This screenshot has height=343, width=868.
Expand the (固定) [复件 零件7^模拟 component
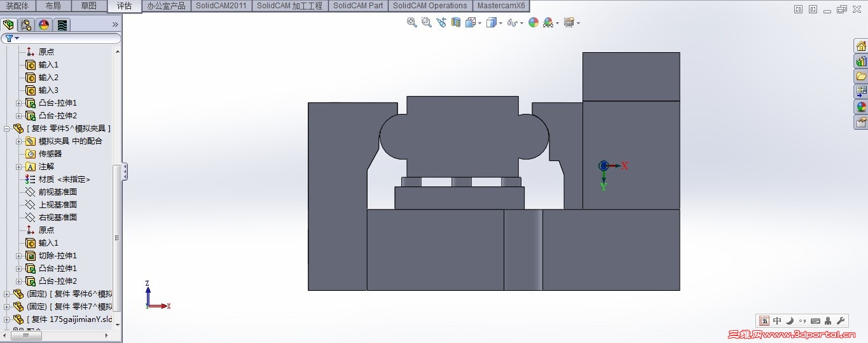(x=7, y=307)
